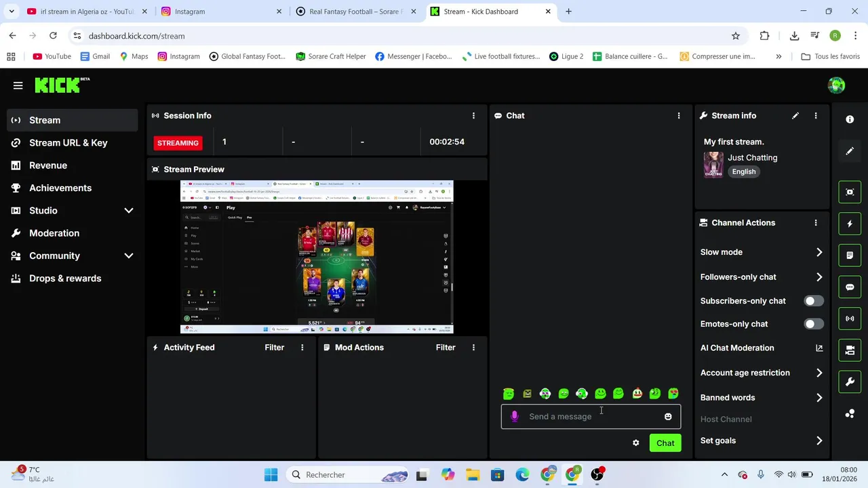Open AI Chat Moderation external link
The height and width of the screenshot is (488, 868).
[x=819, y=348]
